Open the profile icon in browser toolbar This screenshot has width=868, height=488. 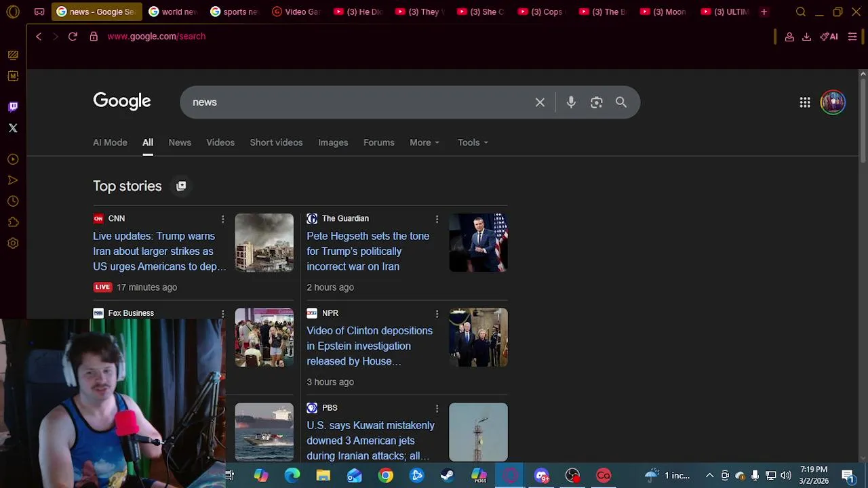tap(789, 37)
